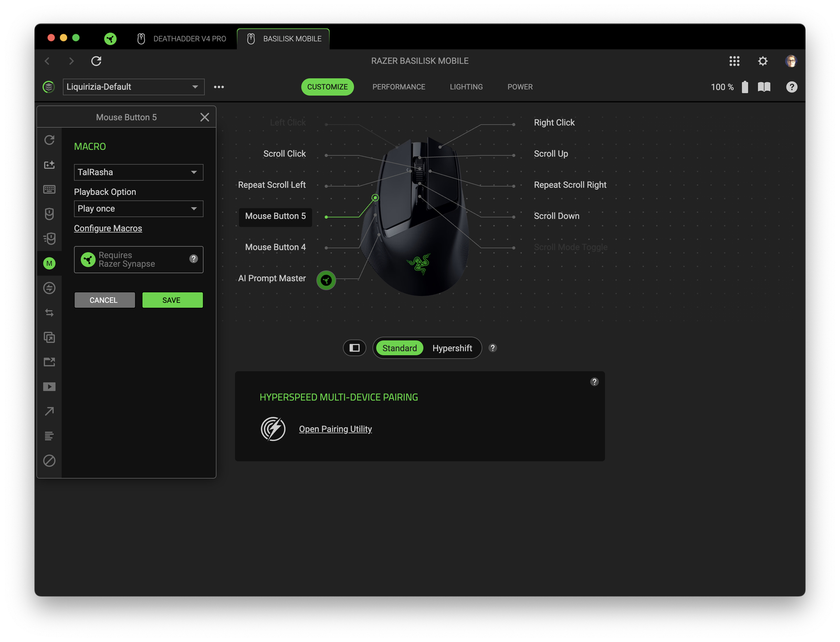840x642 pixels.
Task: Click the help icon in Requires Razer Synapse box
Action: pos(194,259)
